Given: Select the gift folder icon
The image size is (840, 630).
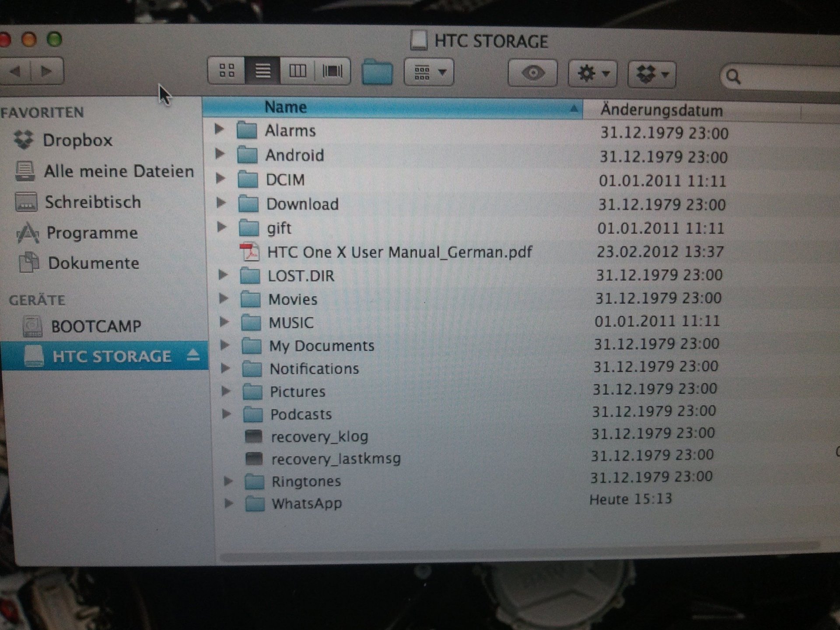Looking at the screenshot, I should (249, 228).
